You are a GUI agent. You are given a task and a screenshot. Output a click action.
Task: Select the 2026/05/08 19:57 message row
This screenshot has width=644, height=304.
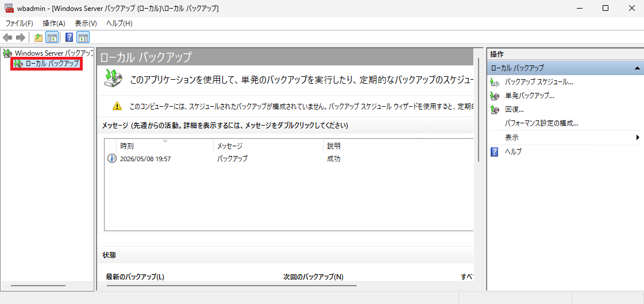(x=289, y=159)
